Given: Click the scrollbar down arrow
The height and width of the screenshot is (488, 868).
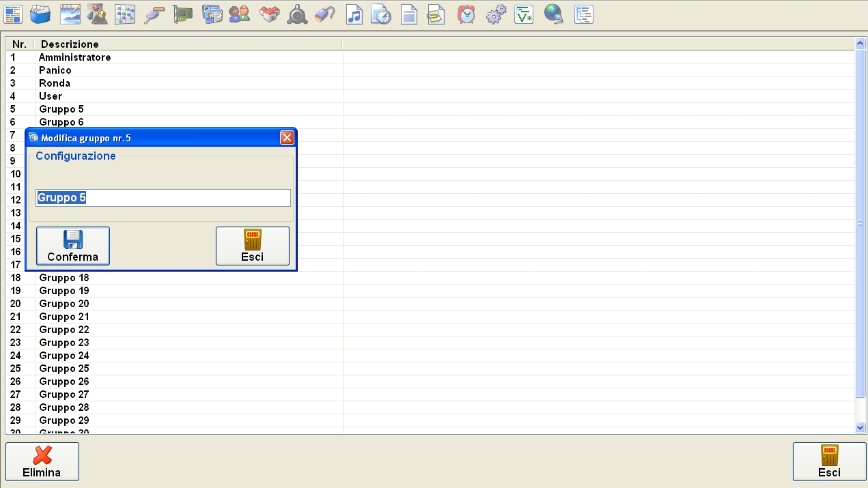Looking at the screenshot, I should click(x=860, y=427).
